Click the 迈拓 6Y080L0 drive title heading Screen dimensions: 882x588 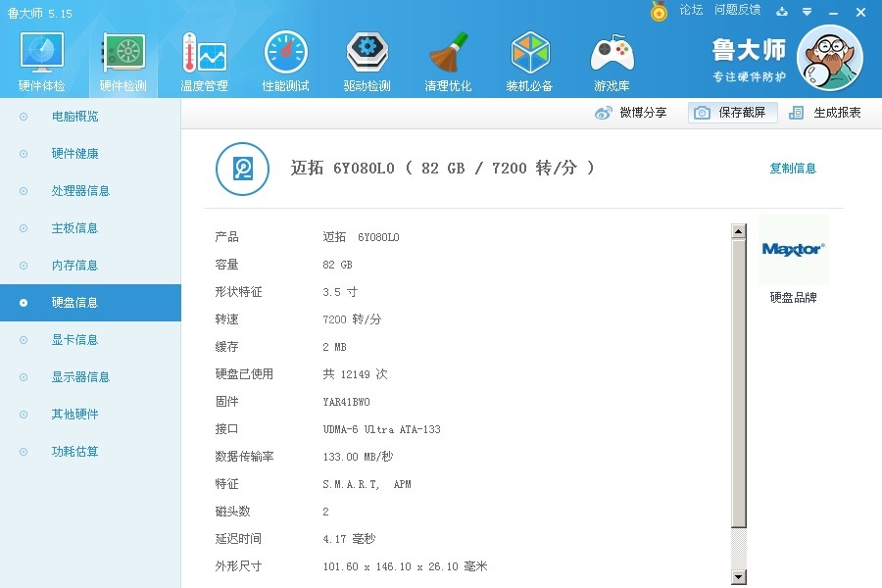click(x=442, y=168)
